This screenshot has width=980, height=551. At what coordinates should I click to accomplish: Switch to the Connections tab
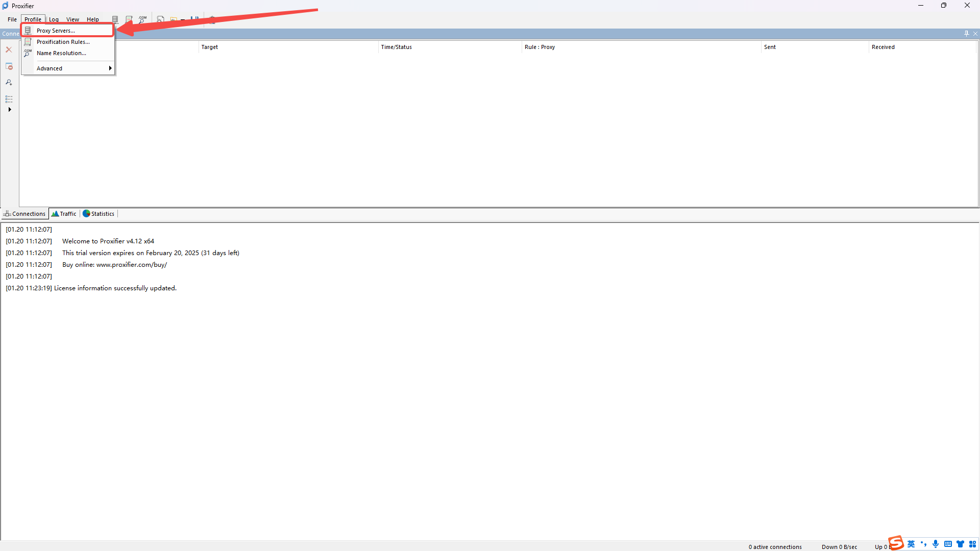(24, 214)
